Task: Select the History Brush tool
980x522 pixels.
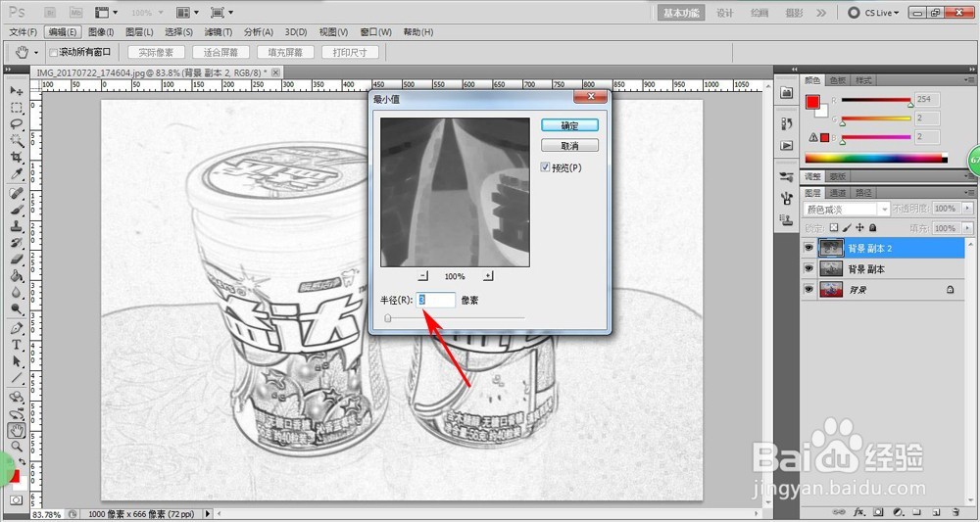Action: pyautogui.click(x=17, y=243)
